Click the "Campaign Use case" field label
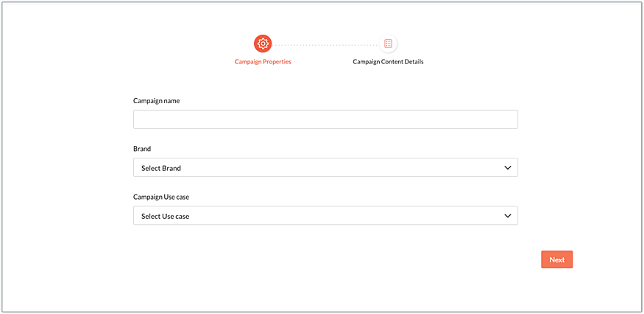The height and width of the screenshot is (314, 644). [161, 197]
